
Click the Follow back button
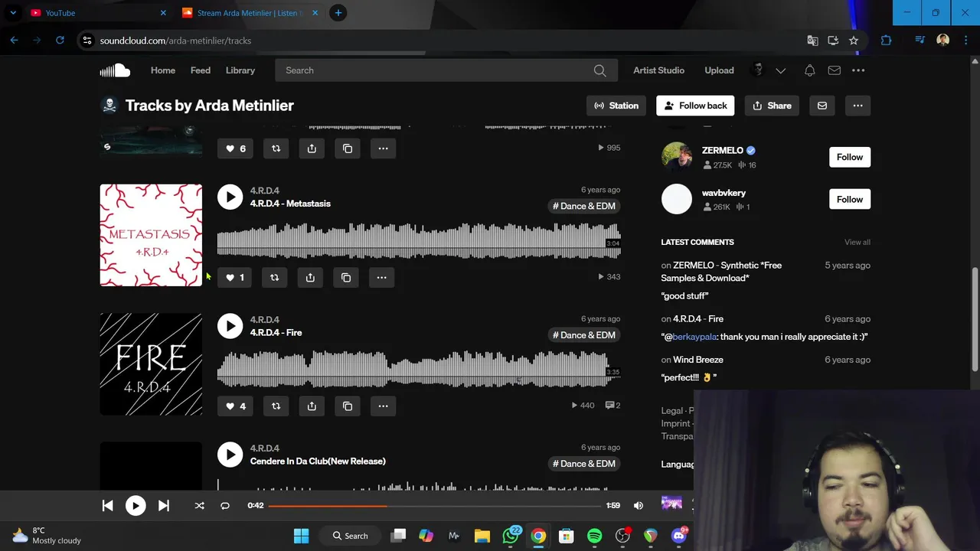click(x=695, y=106)
